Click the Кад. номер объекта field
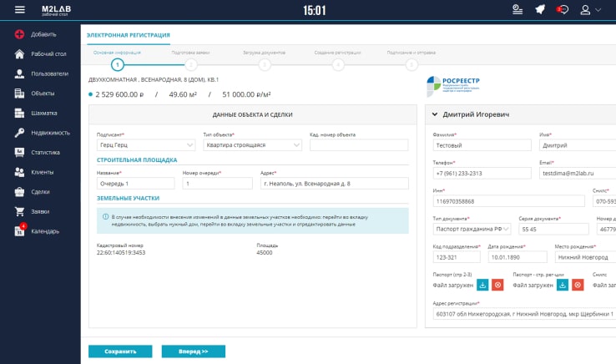Viewport: 616px width, 364px height. pos(359,145)
